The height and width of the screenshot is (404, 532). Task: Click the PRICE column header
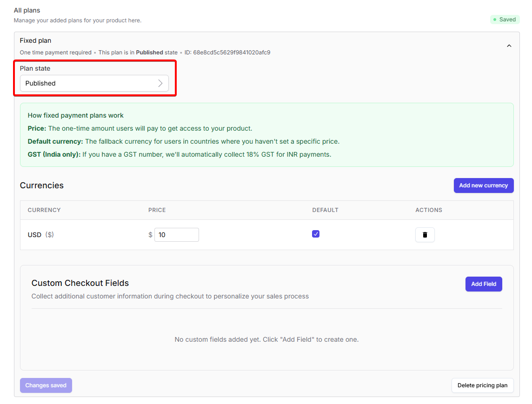click(157, 210)
